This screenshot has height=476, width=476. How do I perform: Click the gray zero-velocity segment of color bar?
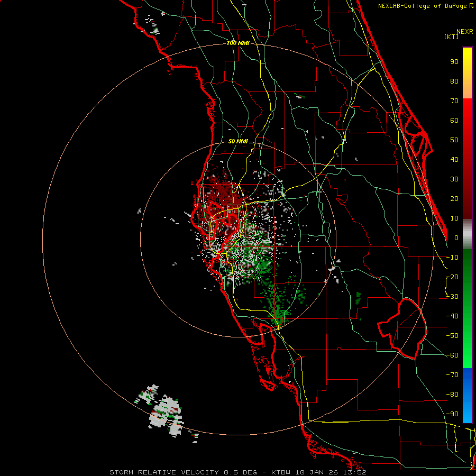pyautogui.click(x=467, y=234)
